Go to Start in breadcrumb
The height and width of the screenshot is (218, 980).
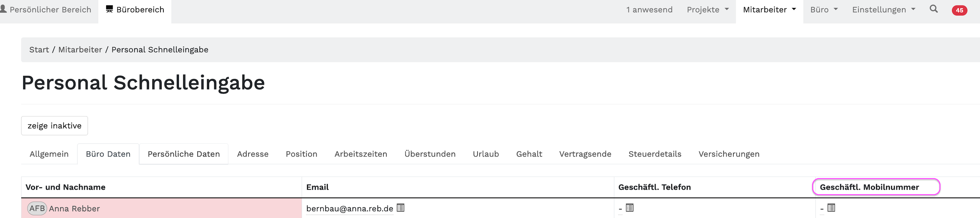tap(39, 50)
